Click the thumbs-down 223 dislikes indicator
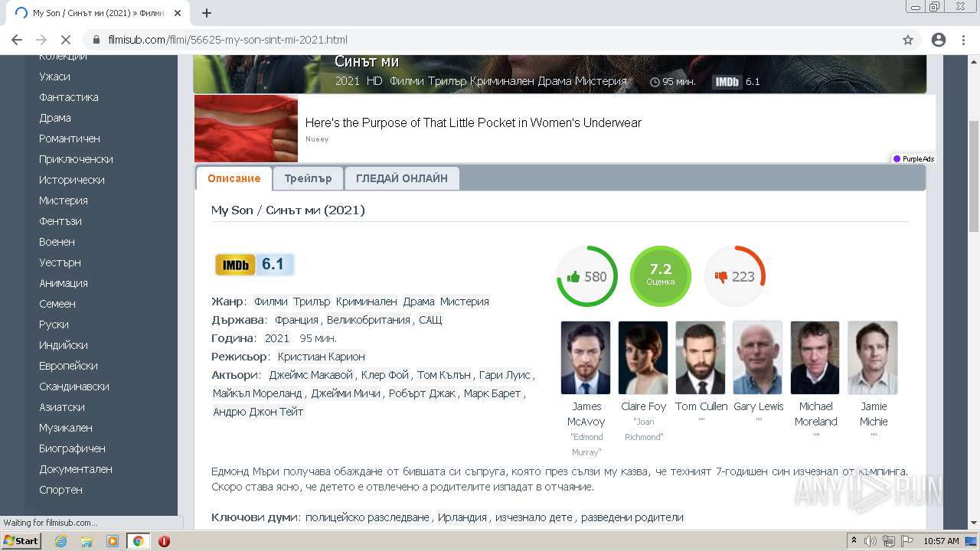This screenshot has height=551, width=980. tap(735, 276)
